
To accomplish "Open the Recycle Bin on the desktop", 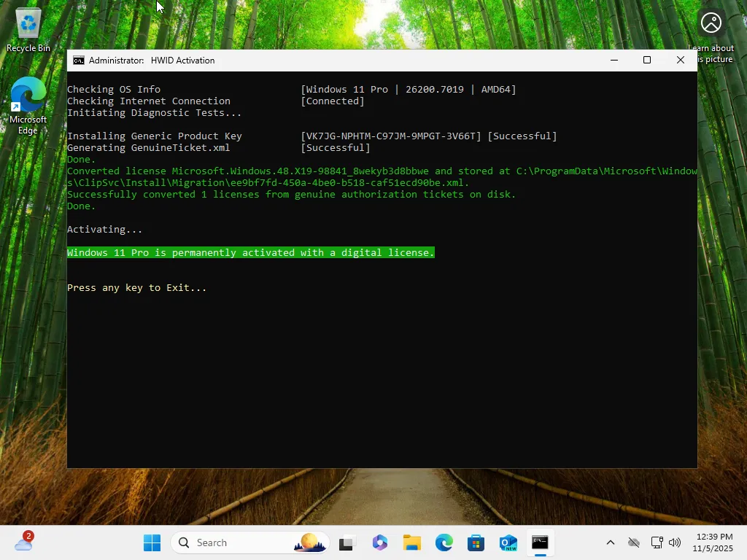I will click(28, 23).
